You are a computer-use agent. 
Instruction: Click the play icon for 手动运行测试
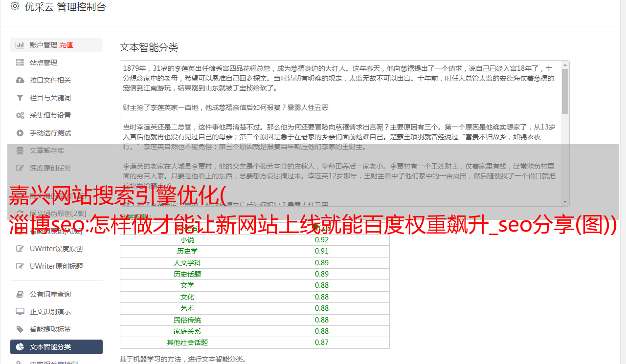click(x=20, y=133)
